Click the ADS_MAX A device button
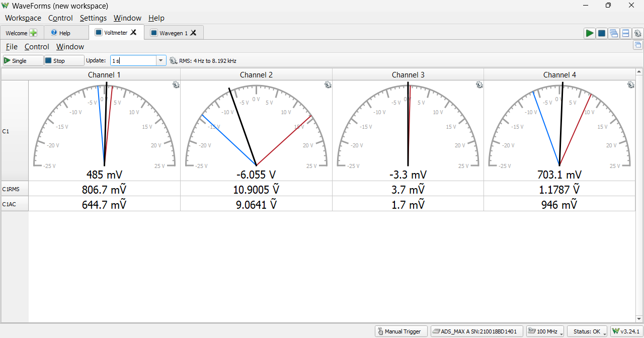This screenshot has height=338, width=644. [x=477, y=331]
